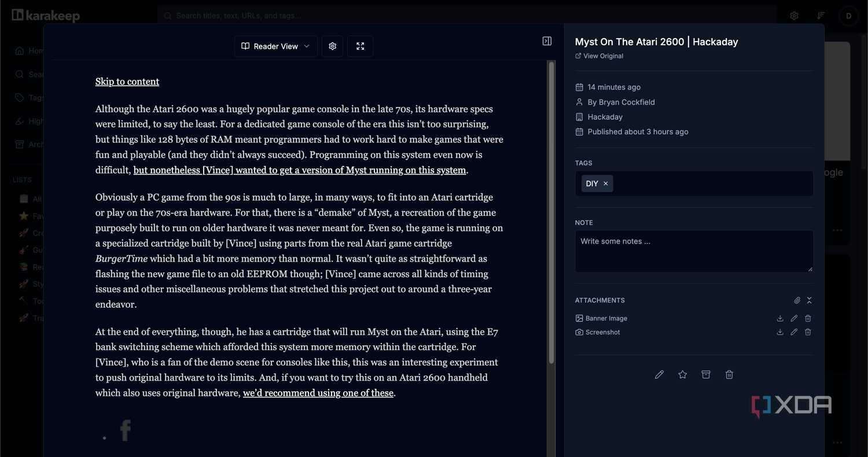Open the View Original link
868x457 pixels.
click(x=599, y=56)
